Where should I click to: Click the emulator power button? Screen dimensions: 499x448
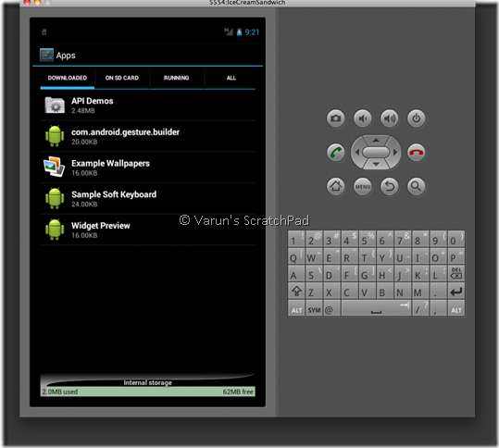pyautogui.click(x=416, y=118)
